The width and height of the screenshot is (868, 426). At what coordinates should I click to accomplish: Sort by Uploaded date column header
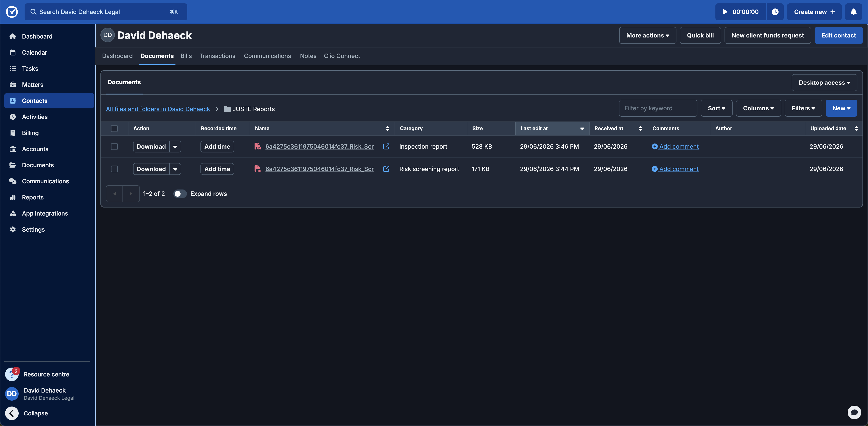click(x=834, y=128)
